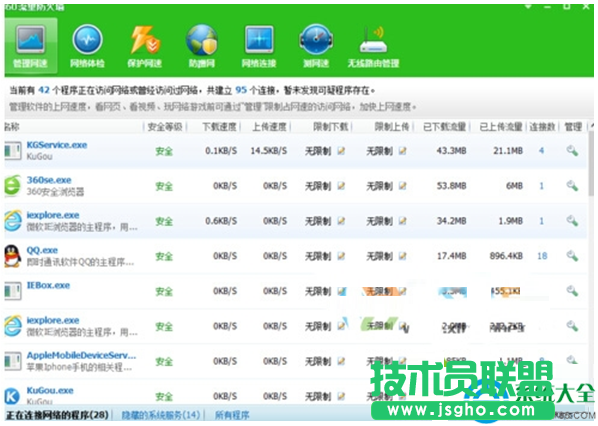Image resolution: width=598 pixels, height=426 pixels.
Task: Edit upload limit for first iexplore.exe row
Action: (x=402, y=221)
